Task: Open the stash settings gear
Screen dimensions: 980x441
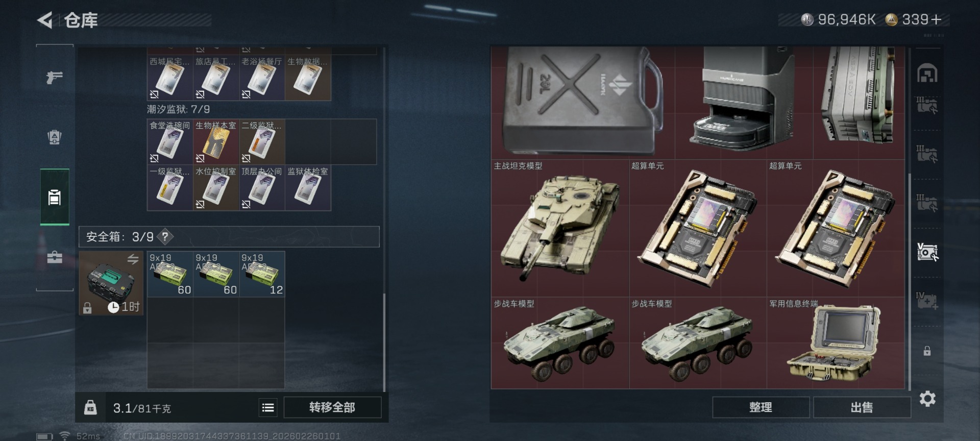Action: pyautogui.click(x=927, y=399)
